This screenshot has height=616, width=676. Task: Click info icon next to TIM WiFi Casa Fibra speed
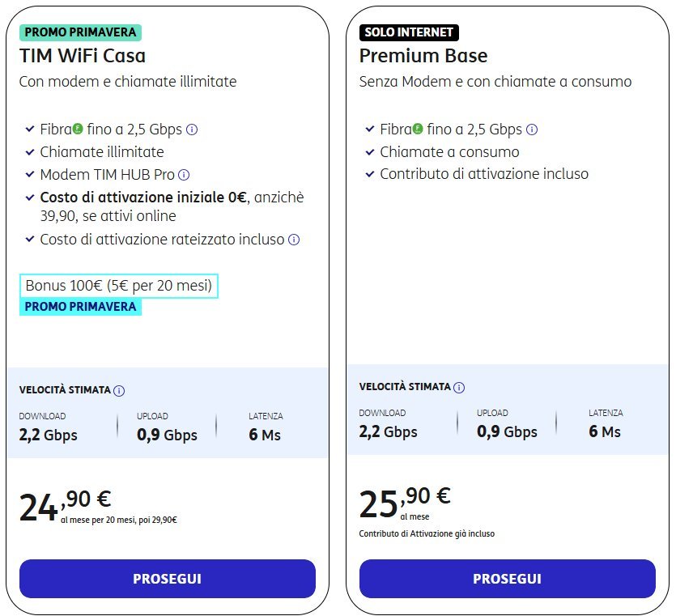191,130
